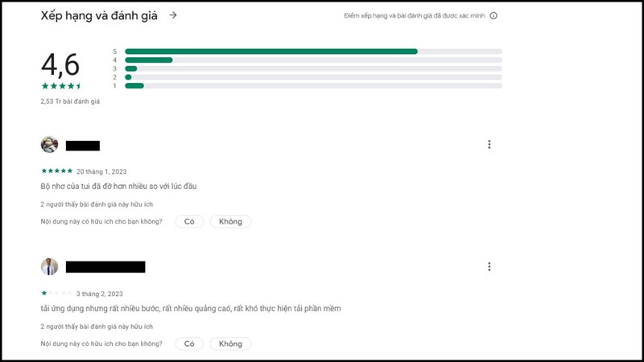
Task: Click the 2,53 Tr bài đánh giá count
Action: tap(70, 101)
